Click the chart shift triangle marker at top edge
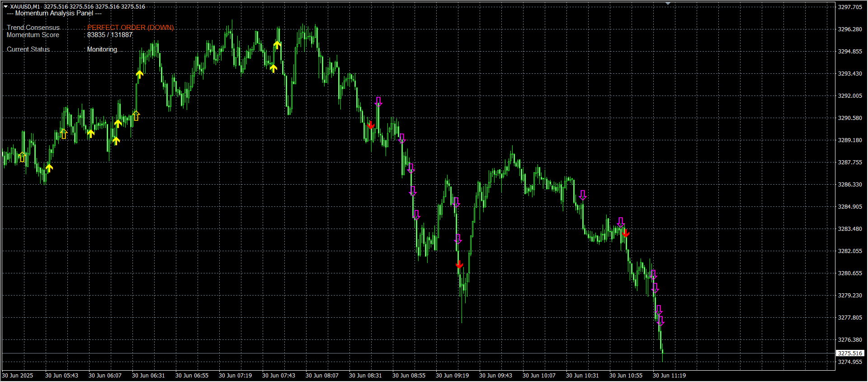Screen dimensions: 868x382 (x=668, y=4)
